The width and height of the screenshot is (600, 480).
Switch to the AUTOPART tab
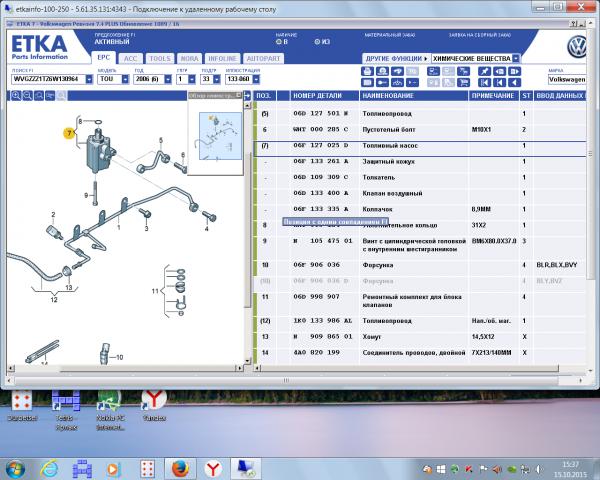(263, 59)
